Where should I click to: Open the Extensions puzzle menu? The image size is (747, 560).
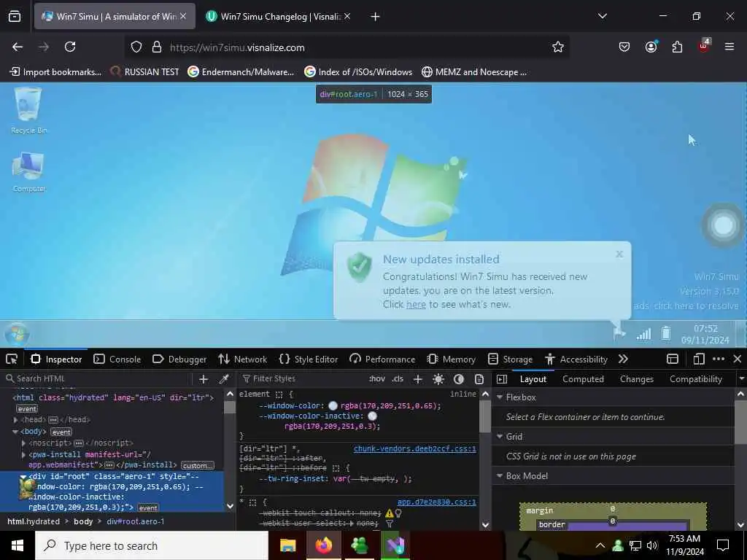tap(677, 47)
